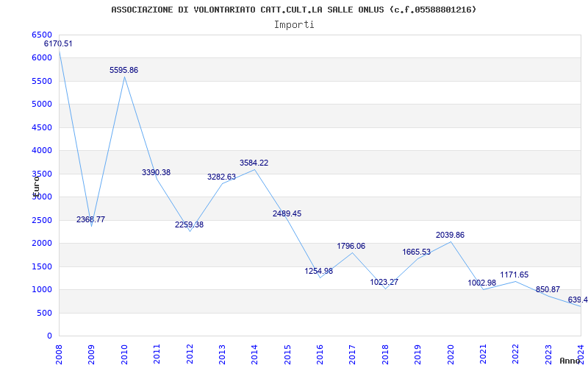Click y-axis value 500
The image size is (588, 368).
point(46,313)
